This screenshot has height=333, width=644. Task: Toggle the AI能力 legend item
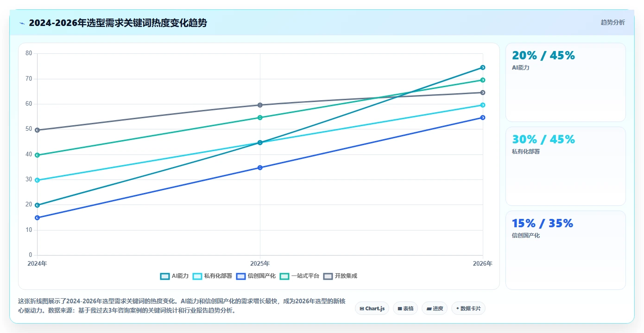(174, 276)
